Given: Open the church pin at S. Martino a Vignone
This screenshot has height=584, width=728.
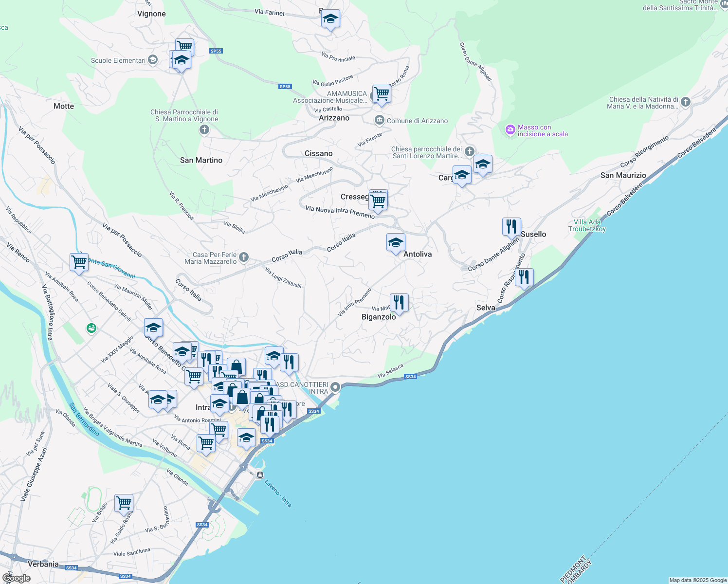Looking at the screenshot, I should point(204,129).
